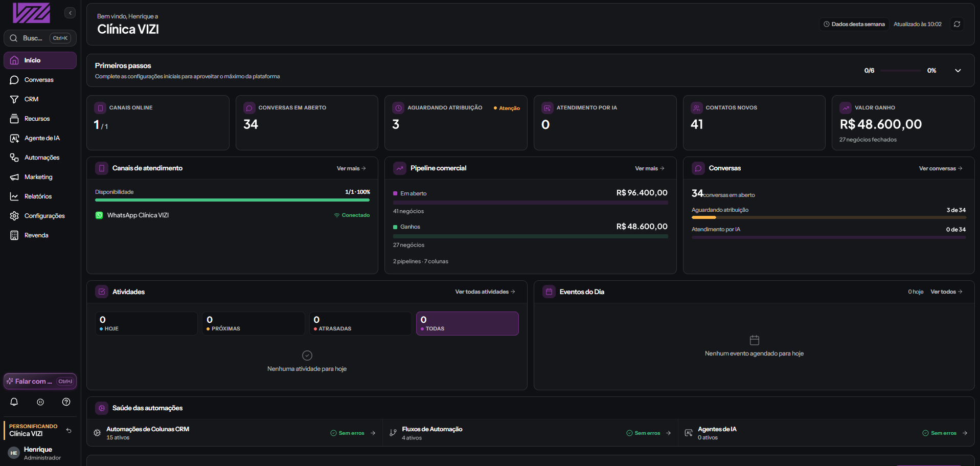Open the Busc... search field
This screenshot has width=980, height=466.
click(40, 38)
